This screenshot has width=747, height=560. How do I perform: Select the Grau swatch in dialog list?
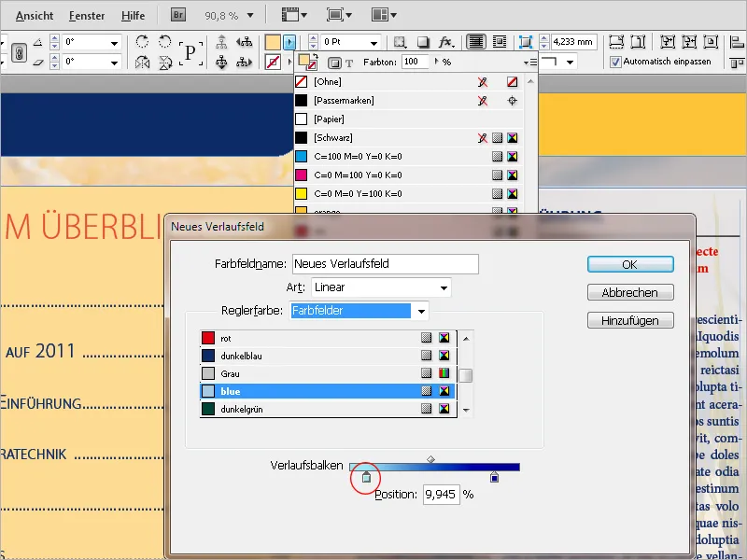[x=328, y=374]
